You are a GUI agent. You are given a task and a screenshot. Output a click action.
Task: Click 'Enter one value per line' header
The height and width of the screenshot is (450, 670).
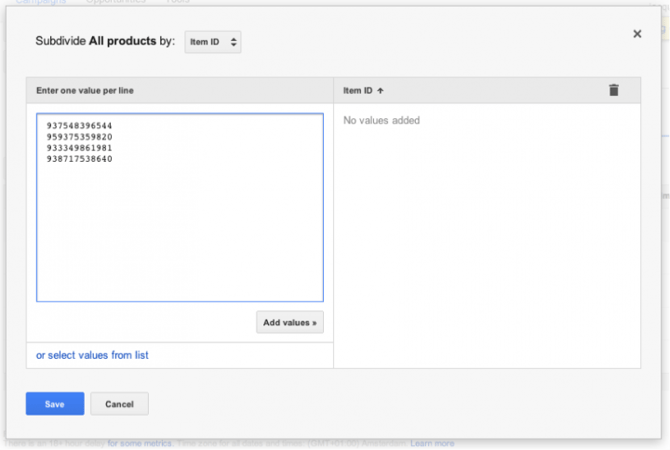pyautogui.click(x=85, y=91)
